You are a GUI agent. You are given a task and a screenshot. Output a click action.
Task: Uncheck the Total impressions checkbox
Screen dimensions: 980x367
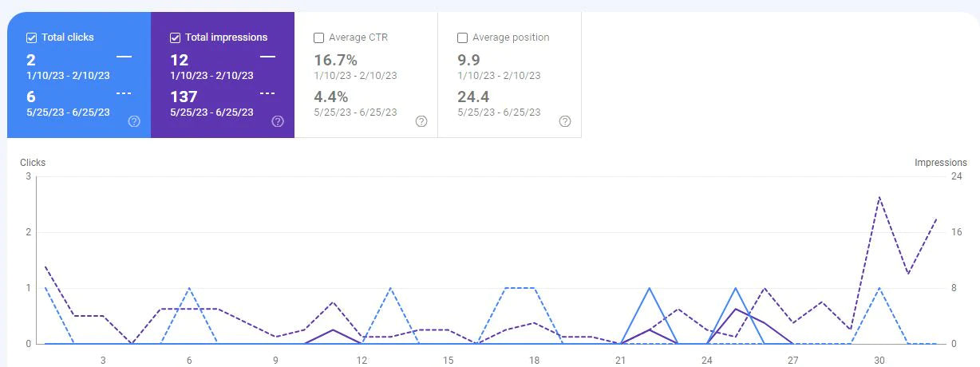point(176,37)
